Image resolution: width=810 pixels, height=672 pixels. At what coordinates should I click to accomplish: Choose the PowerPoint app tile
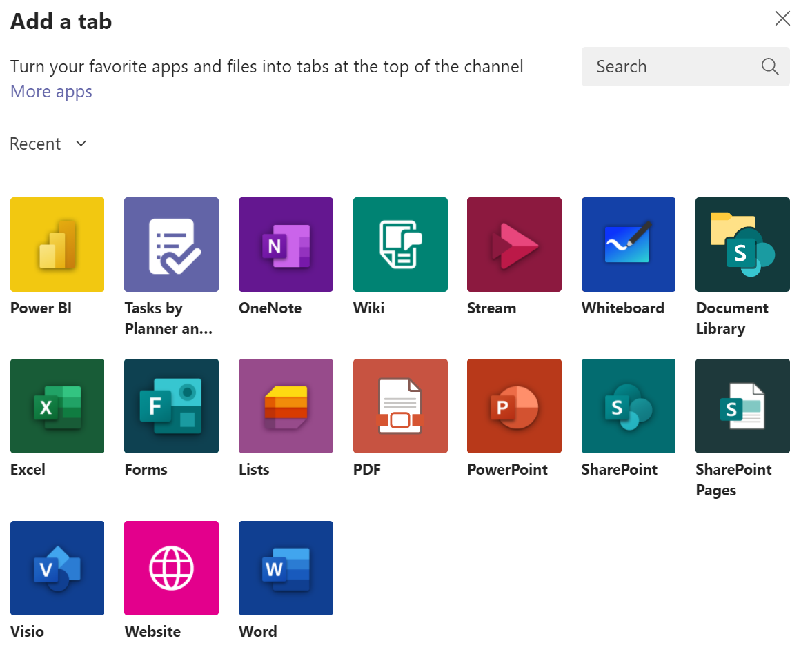514,406
